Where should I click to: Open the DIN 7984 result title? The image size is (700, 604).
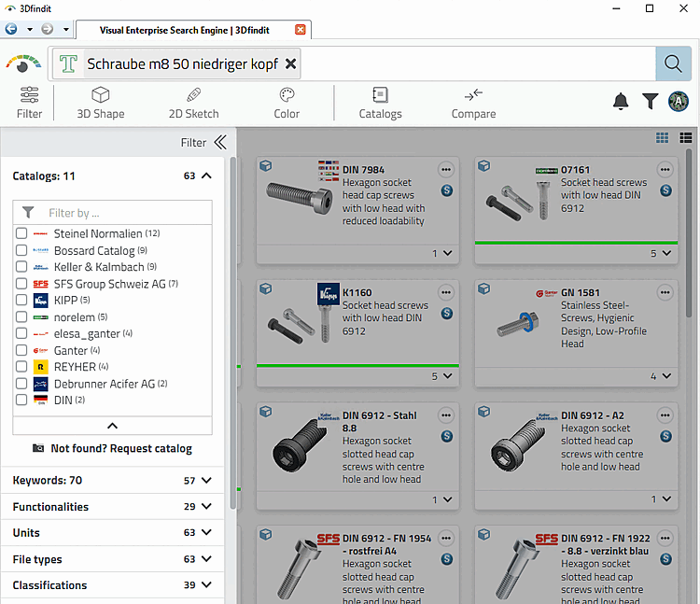click(363, 170)
